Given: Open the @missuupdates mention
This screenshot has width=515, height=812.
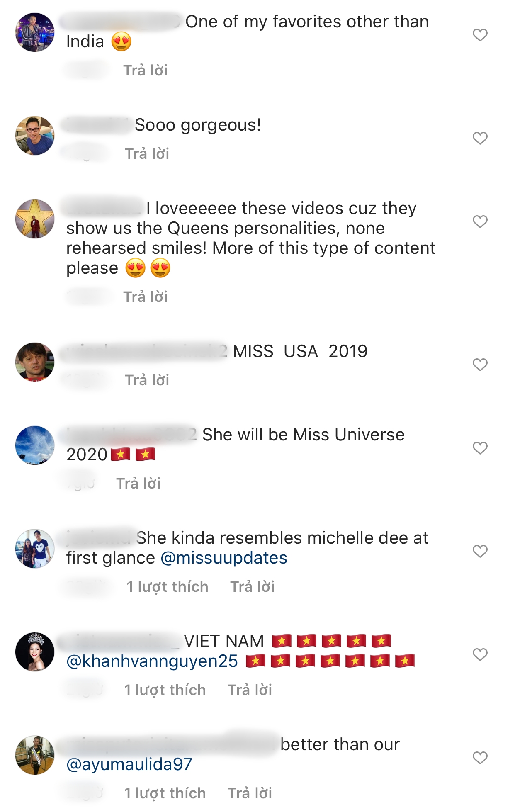Looking at the screenshot, I should [x=224, y=558].
